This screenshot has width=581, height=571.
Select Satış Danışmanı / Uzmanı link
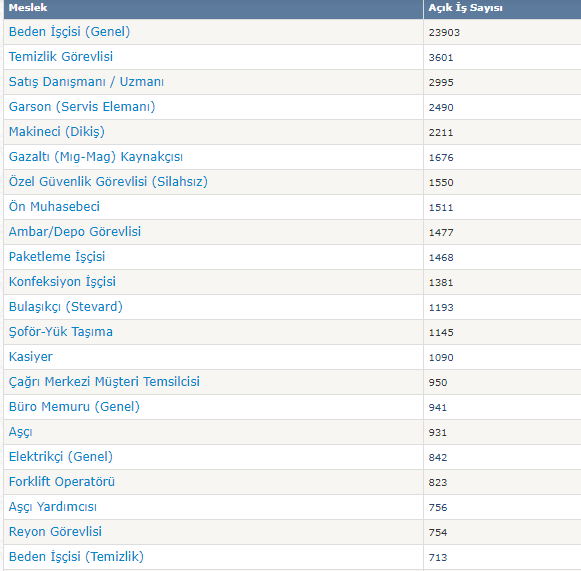pos(86,82)
